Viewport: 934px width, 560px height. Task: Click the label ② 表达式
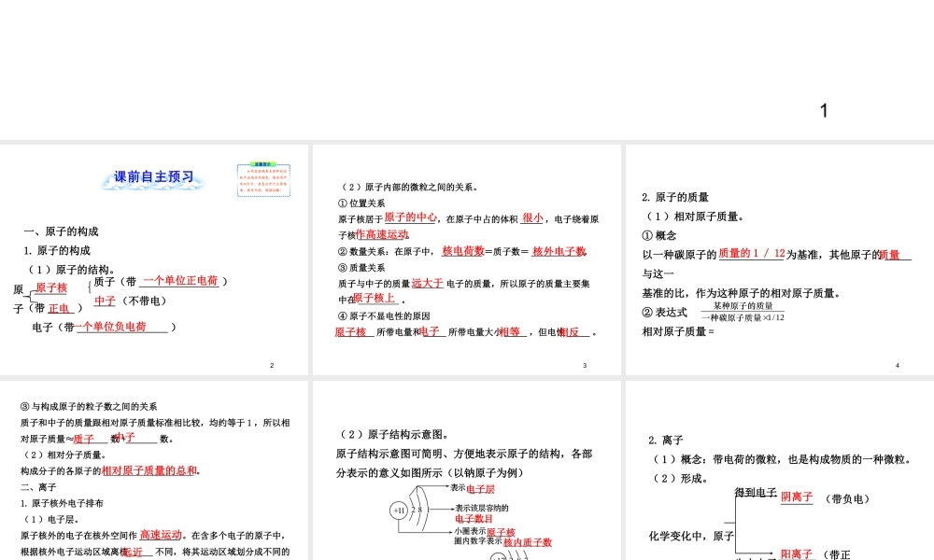[x=664, y=312]
